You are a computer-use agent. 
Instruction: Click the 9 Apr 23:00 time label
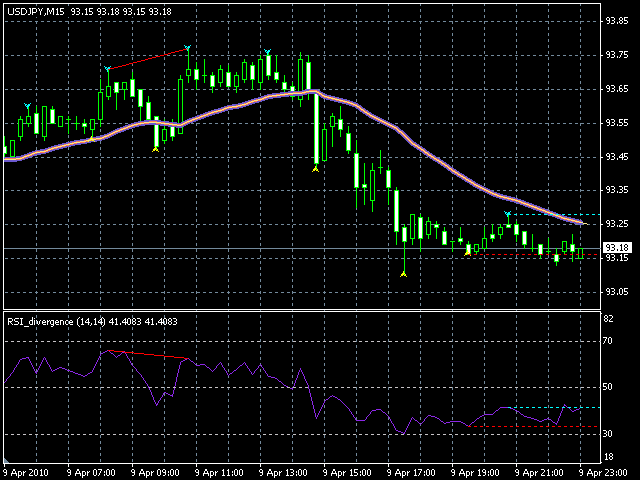coord(604,473)
